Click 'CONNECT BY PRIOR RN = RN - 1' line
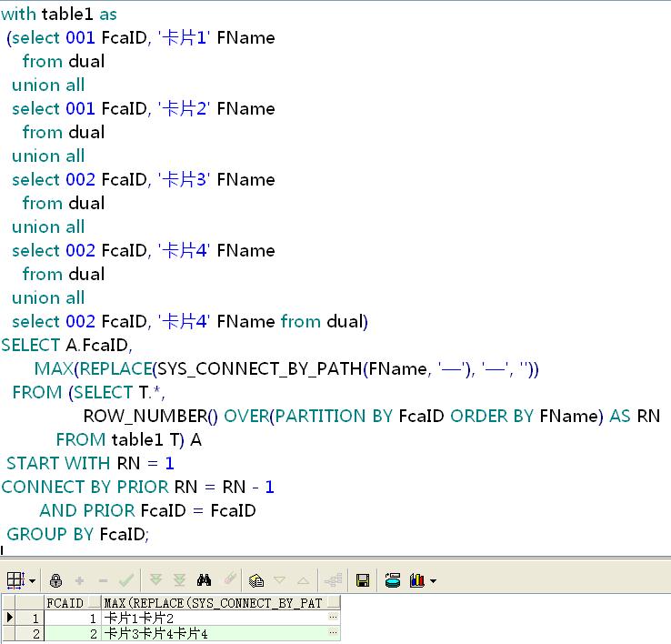The image size is (671, 644). [137, 487]
